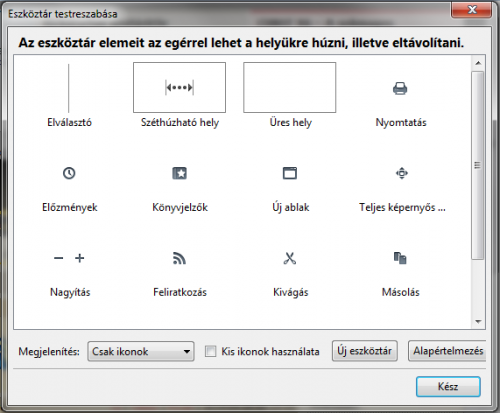Open the Megjelenítés Csak ikonok dropdown
Viewport: 500px width, 413px height.
coord(141,351)
